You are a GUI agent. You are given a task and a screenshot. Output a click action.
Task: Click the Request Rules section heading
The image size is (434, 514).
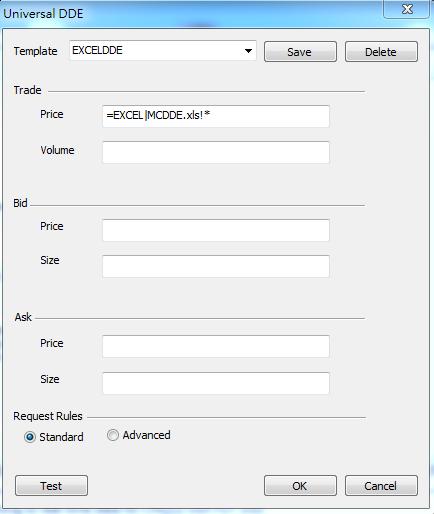pyautogui.click(x=48, y=416)
